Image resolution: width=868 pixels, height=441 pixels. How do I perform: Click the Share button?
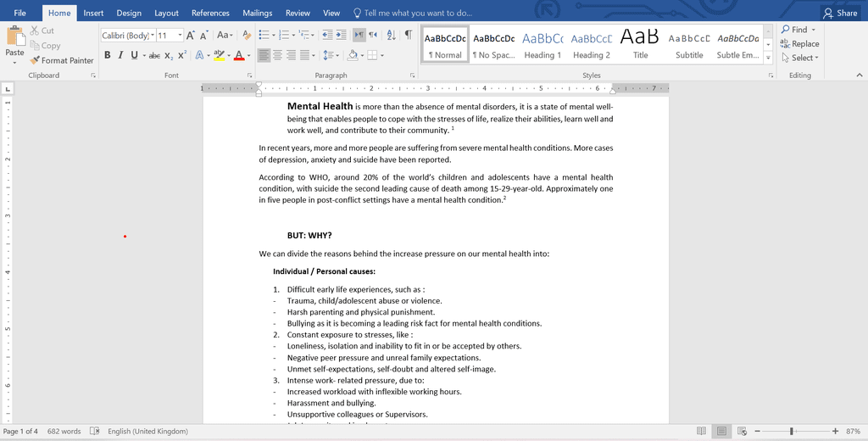tap(840, 13)
